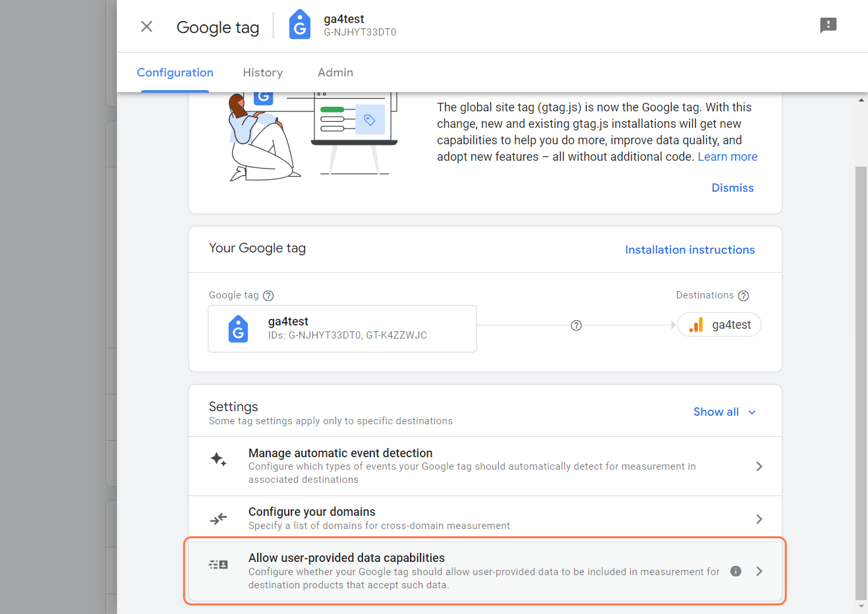This screenshot has height=614, width=868.
Task: Open Installation instructions link
Action: tap(690, 250)
